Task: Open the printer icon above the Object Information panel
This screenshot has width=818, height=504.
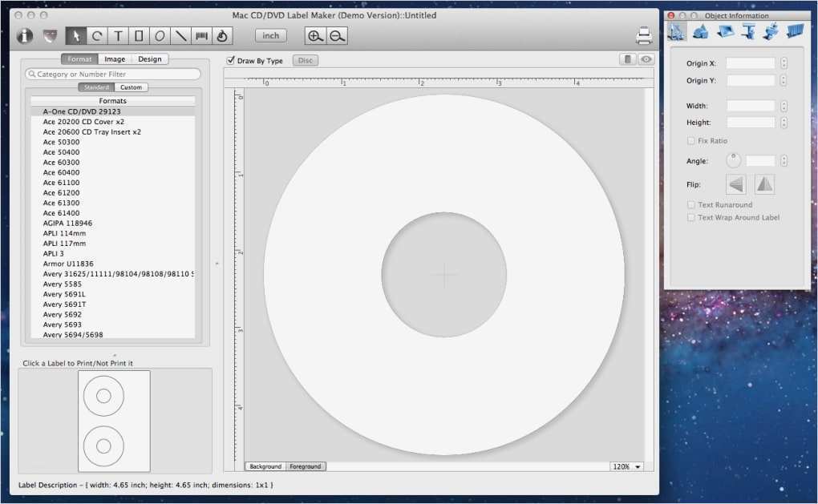Action: (x=644, y=35)
